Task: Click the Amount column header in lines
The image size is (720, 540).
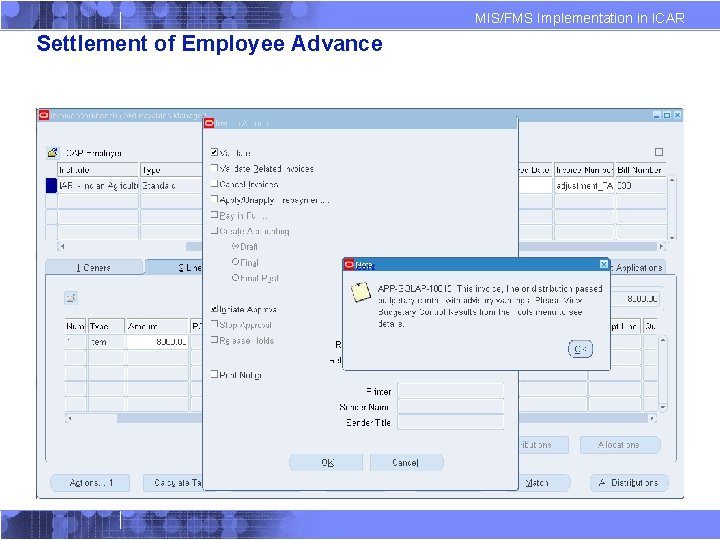Action: coord(158,326)
